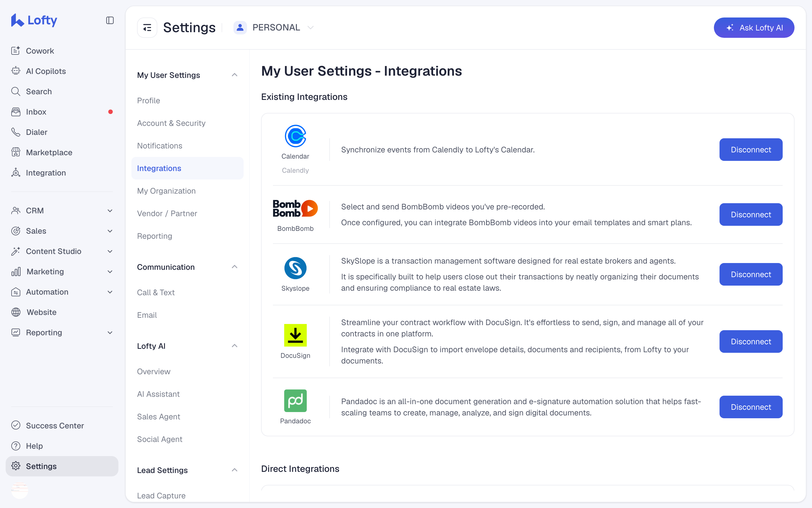This screenshot has height=508, width=812.
Task: Expand the Content Studio chevron
Action: [x=110, y=251]
